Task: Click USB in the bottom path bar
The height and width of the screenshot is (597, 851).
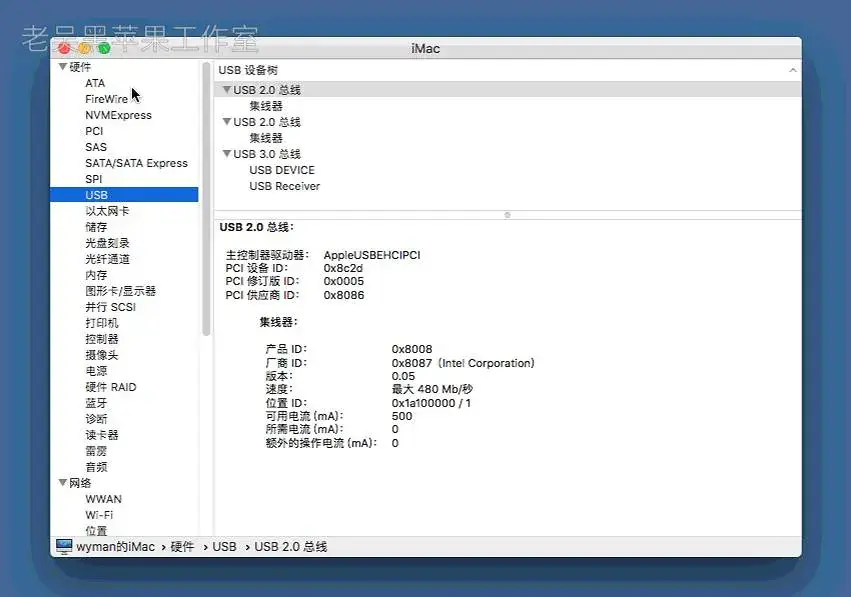Action: pos(224,547)
